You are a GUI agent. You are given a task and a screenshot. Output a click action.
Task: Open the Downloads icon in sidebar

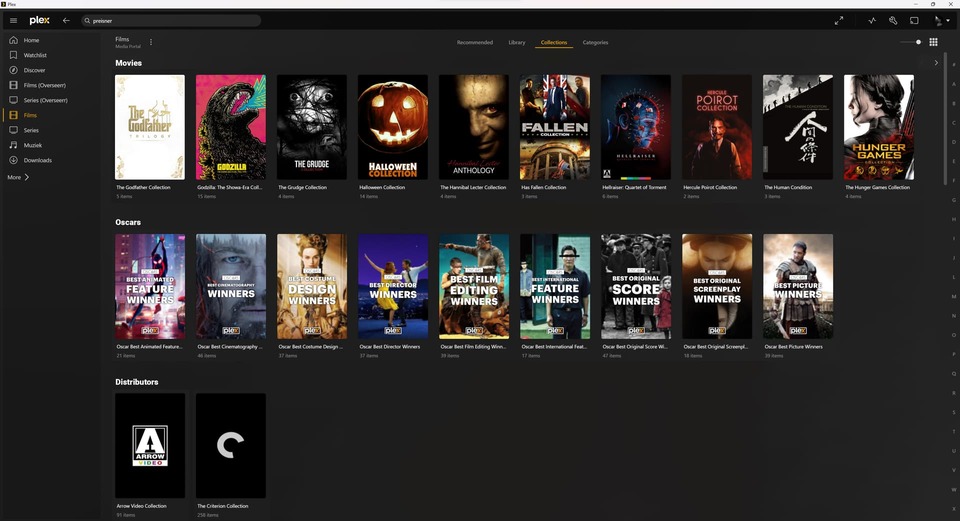13,160
